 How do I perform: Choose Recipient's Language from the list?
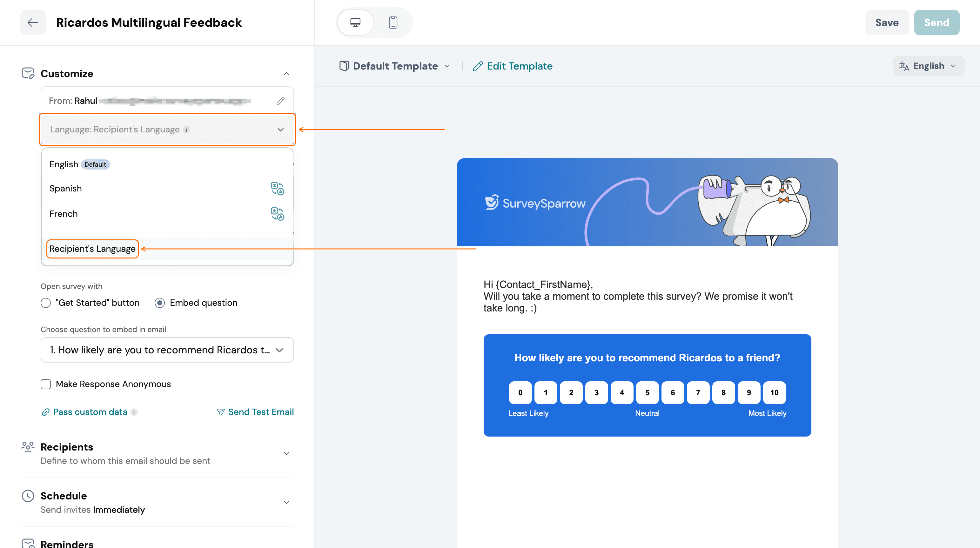click(x=92, y=249)
